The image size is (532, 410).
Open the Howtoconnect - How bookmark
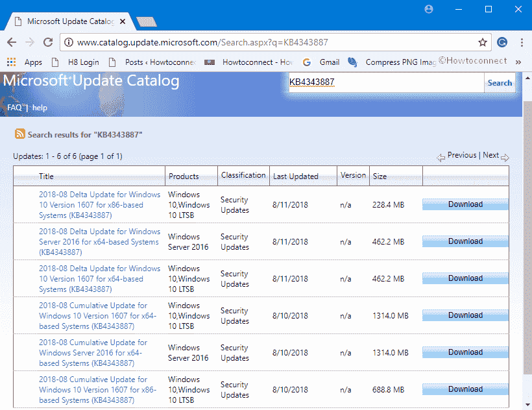click(x=248, y=62)
